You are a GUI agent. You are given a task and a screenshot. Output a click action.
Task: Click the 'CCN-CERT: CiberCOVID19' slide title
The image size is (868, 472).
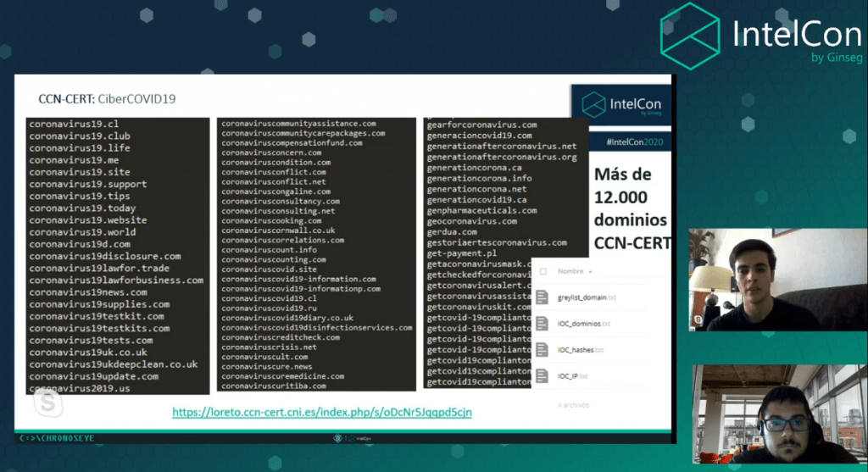[107, 99]
